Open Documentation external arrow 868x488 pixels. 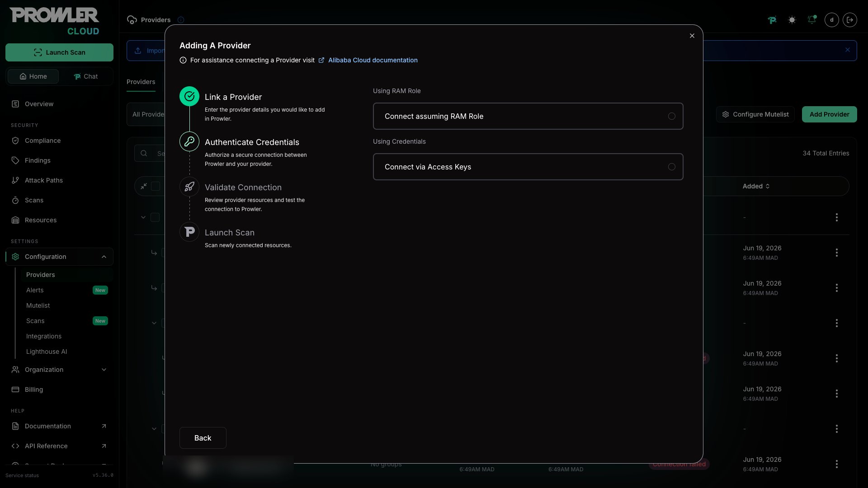pyautogui.click(x=104, y=426)
